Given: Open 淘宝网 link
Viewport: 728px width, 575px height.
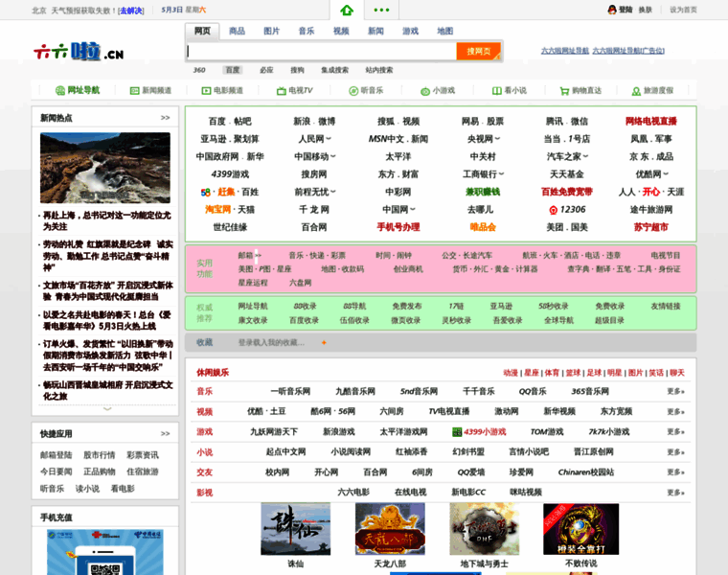Looking at the screenshot, I should pos(217,210).
